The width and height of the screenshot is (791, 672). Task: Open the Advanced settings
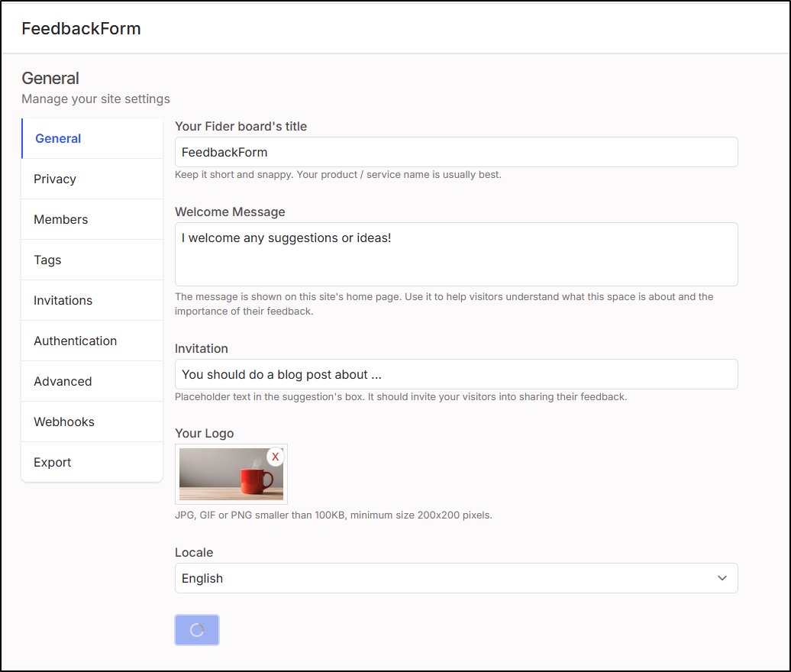tap(92, 381)
